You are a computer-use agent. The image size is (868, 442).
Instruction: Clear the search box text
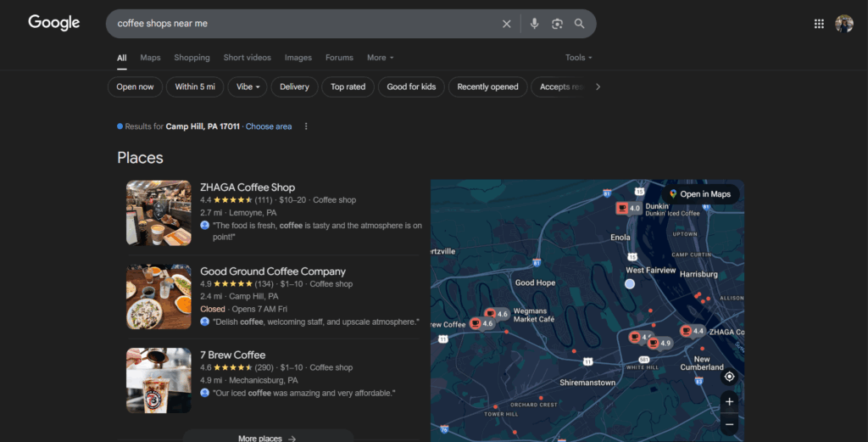click(507, 24)
